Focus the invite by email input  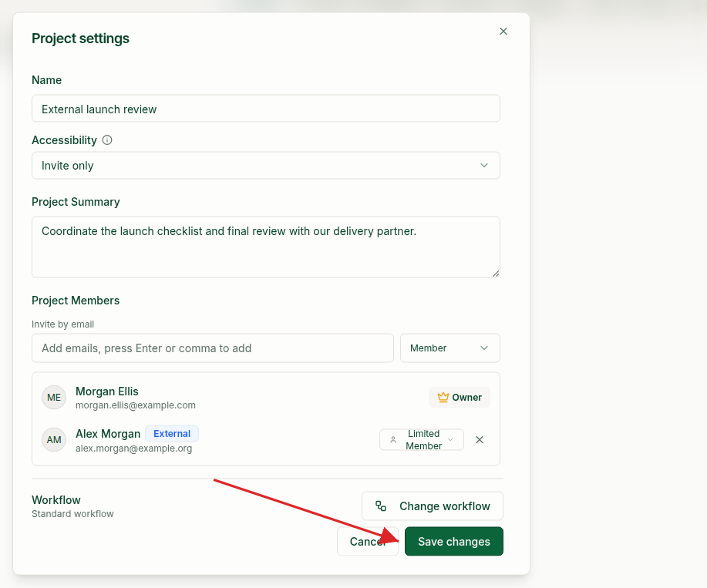[213, 348]
